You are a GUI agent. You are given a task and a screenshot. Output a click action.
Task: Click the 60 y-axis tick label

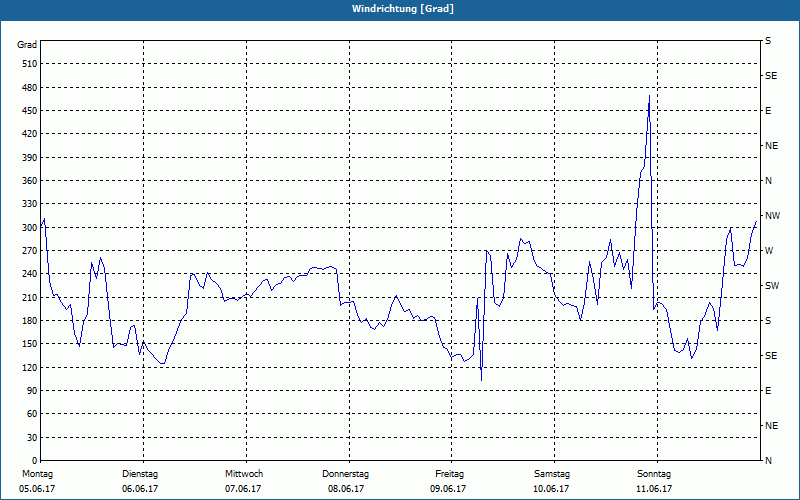[32, 414]
